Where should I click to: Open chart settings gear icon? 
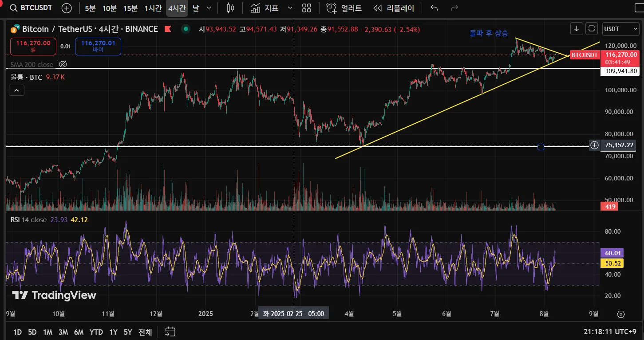621,314
